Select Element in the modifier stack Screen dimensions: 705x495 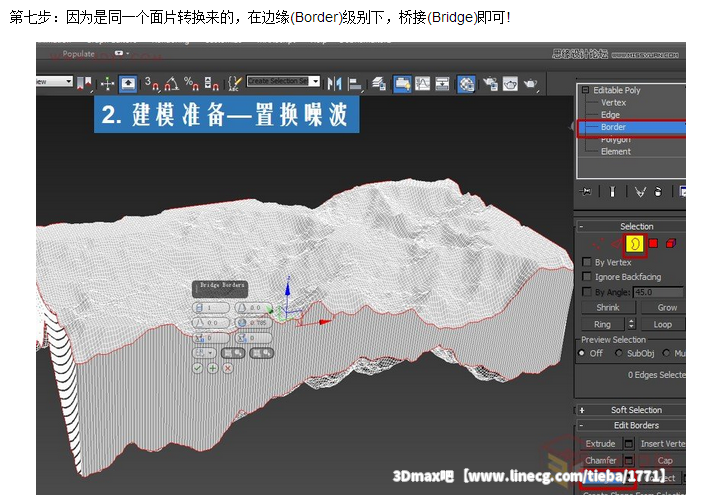tap(616, 152)
